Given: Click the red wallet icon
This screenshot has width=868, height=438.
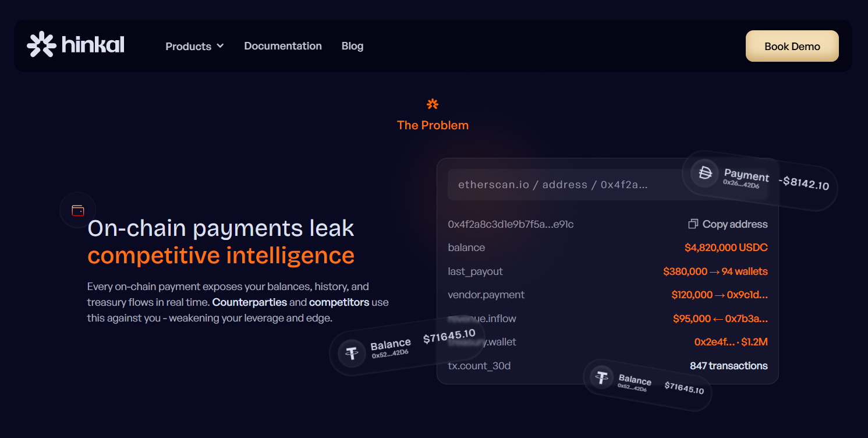Looking at the screenshot, I should tap(78, 210).
